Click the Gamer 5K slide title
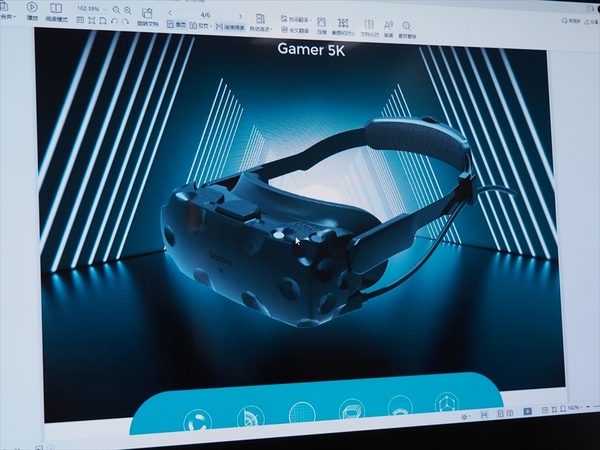The height and width of the screenshot is (450, 600). (x=311, y=49)
